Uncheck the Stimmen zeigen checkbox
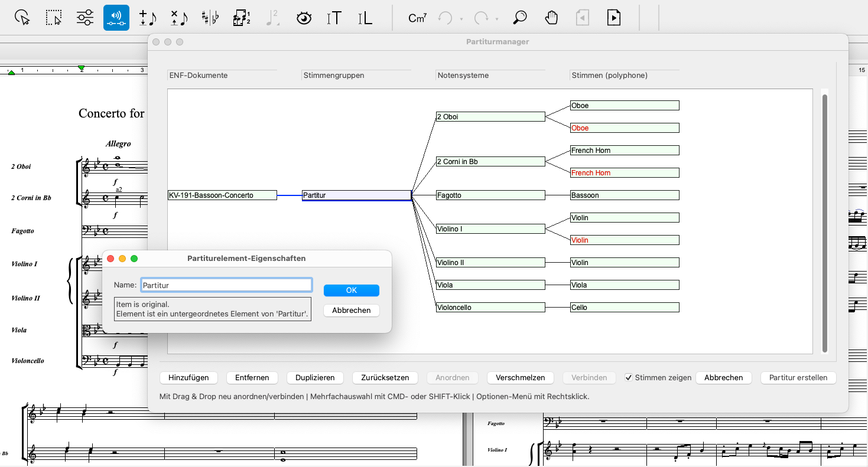This screenshot has width=868, height=467. (629, 378)
